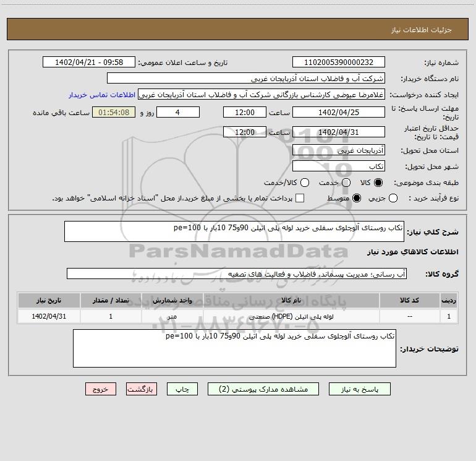Click the delivery city field تکاب
This screenshot has height=461, width=476.
[339, 166]
